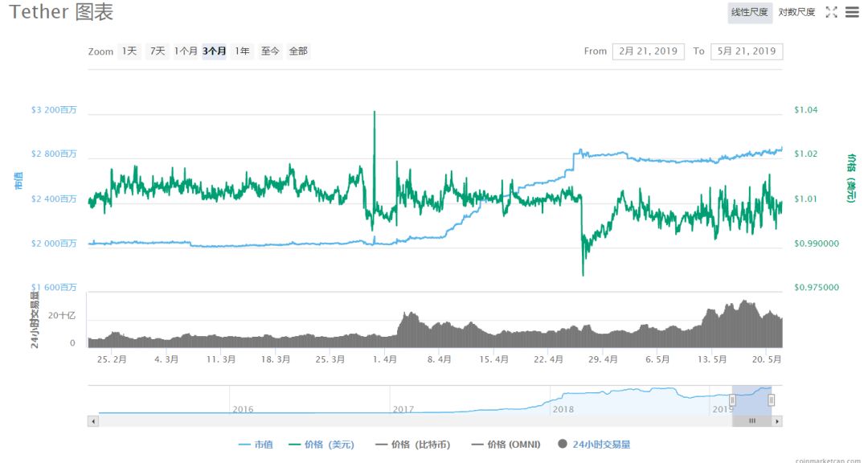The height and width of the screenshot is (463, 868).
Task: Toggle 价格 (比特币) series in legend
Action: [412, 445]
